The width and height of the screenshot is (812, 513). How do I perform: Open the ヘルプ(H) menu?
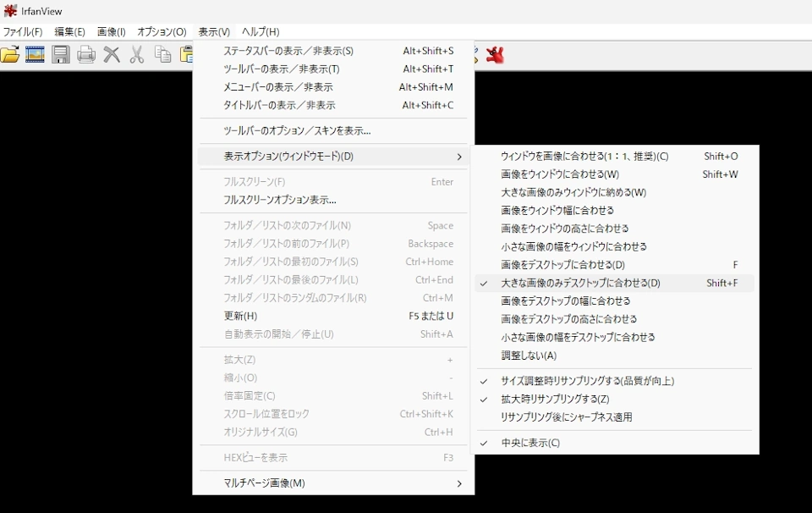pyautogui.click(x=261, y=31)
